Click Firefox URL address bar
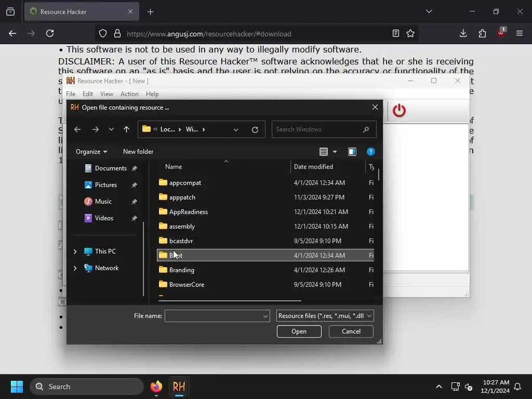Image resolution: width=532 pixels, height=399 pixels. 256,34
